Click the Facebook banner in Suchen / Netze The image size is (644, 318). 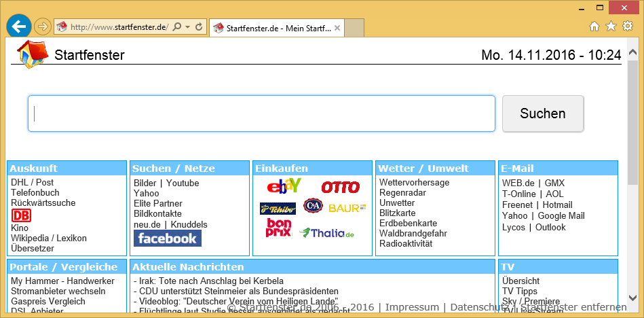click(167, 238)
